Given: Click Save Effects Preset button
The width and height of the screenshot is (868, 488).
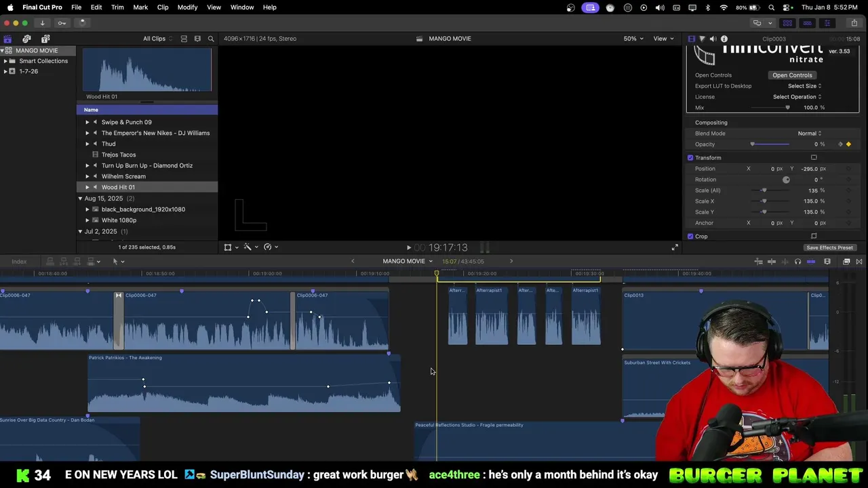Looking at the screenshot, I should pyautogui.click(x=829, y=248).
